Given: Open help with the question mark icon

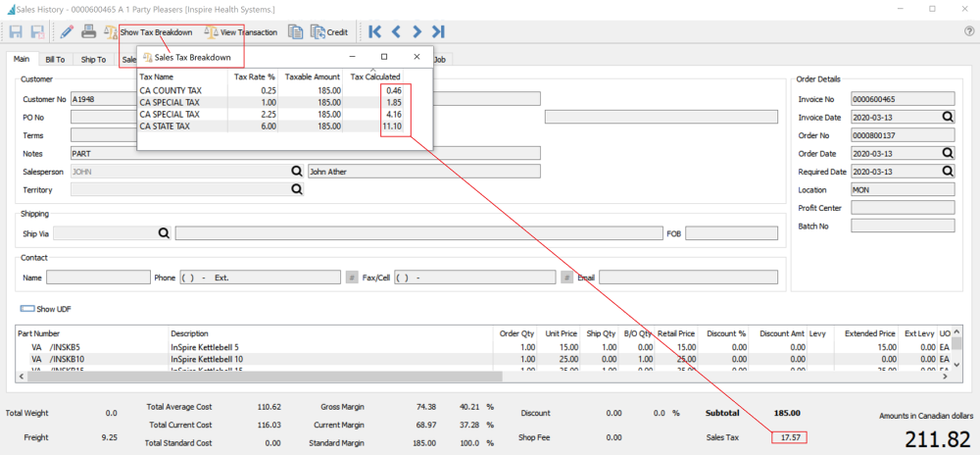Looking at the screenshot, I should pyautogui.click(x=969, y=31).
